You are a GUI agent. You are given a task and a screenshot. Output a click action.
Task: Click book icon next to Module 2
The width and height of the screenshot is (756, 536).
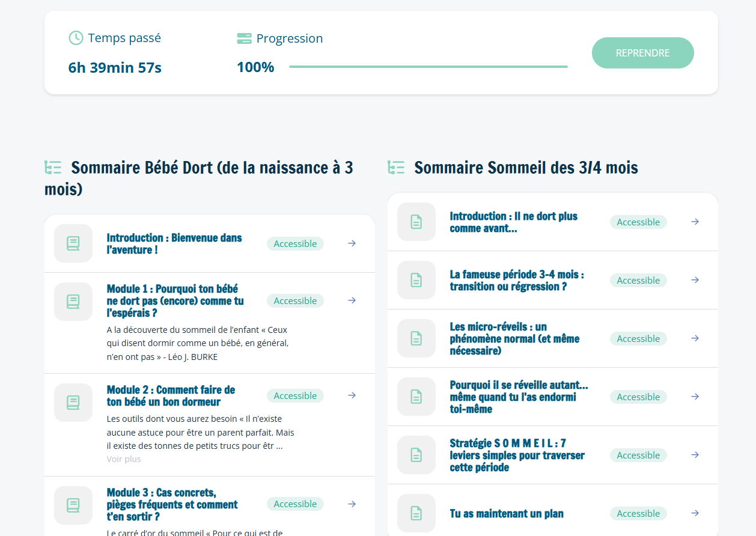[73, 402]
